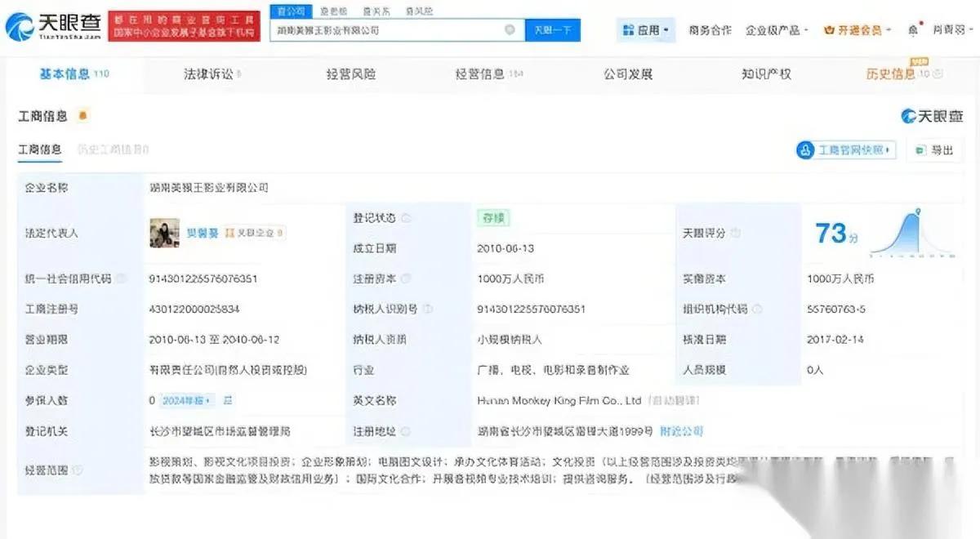Clear the search box with the X icon
This screenshot has width=980, height=539.
(x=510, y=30)
